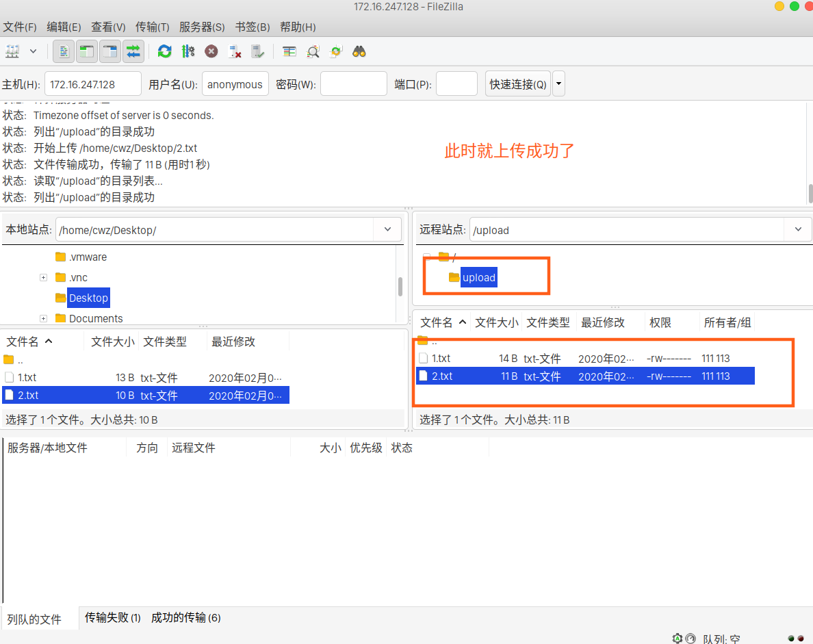This screenshot has width=813, height=644.
Task: Toggle local directory tree display
Action: [x=87, y=51]
